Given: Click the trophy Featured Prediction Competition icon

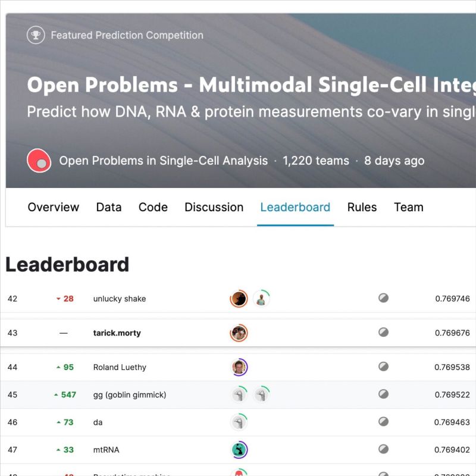Looking at the screenshot, I should point(36,35).
